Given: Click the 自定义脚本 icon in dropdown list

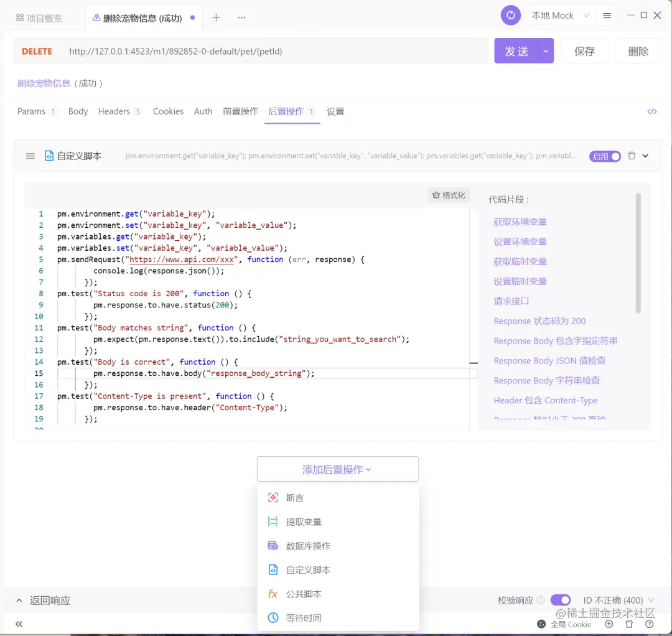Looking at the screenshot, I should [x=273, y=569].
